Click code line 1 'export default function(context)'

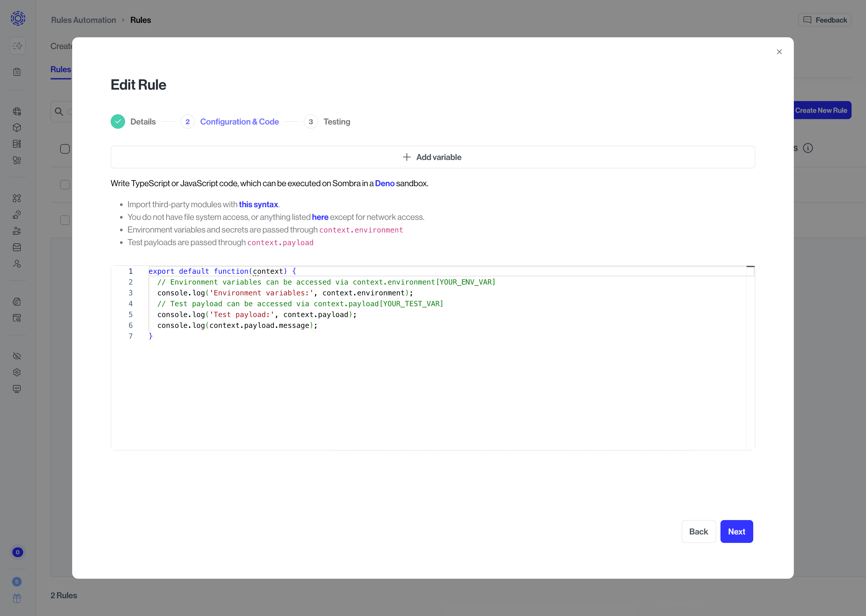pos(222,271)
